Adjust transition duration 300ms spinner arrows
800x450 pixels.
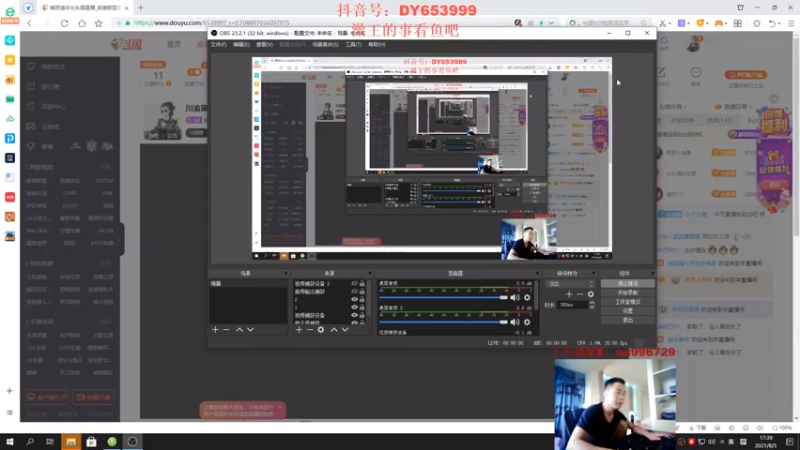[592, 305]
